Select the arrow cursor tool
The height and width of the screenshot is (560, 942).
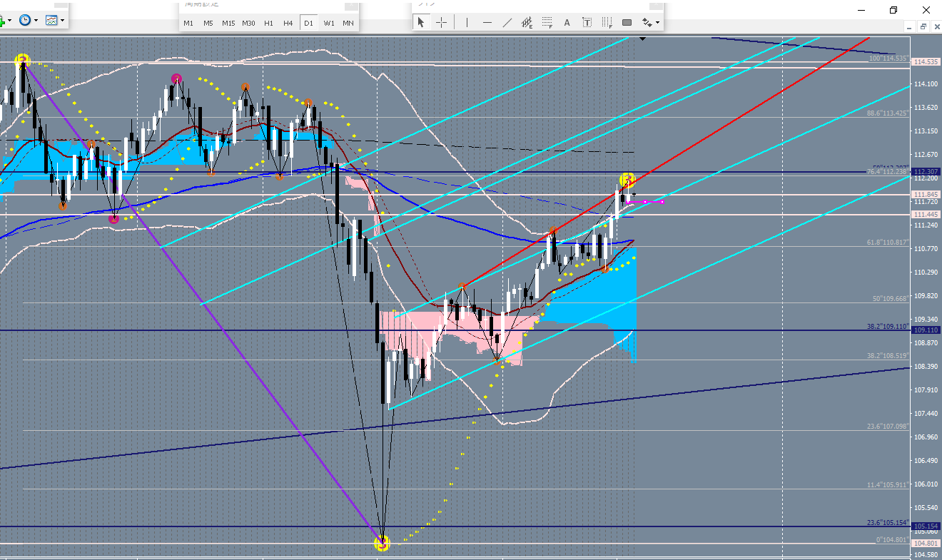(x=421, y=23)
